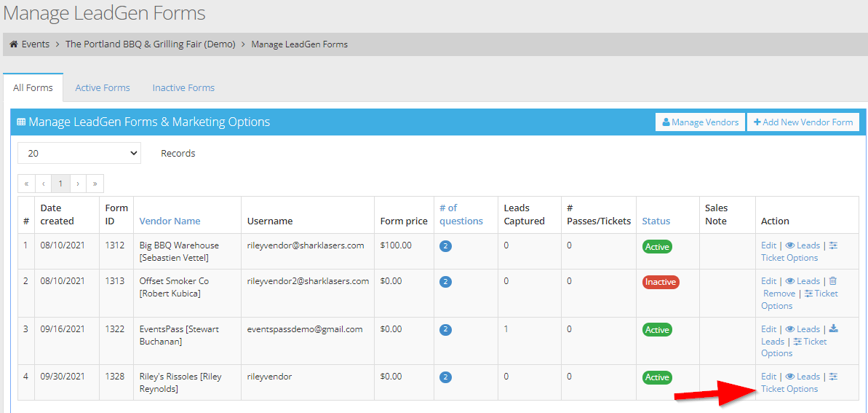Screen dimensions: 868x413
Task: Click trash Remove icon for Offset Smoker Co
Action: coord(832,281)
